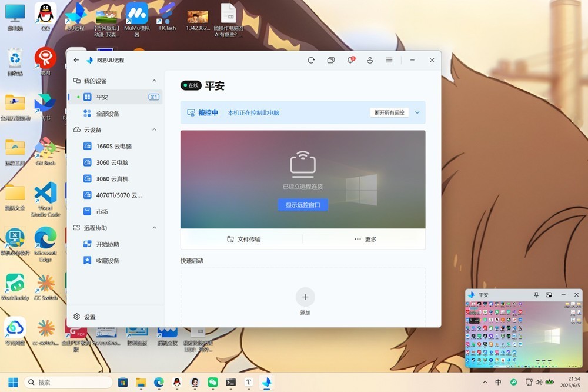Open the UU远程 desktop shortcut

pos(76,17)
